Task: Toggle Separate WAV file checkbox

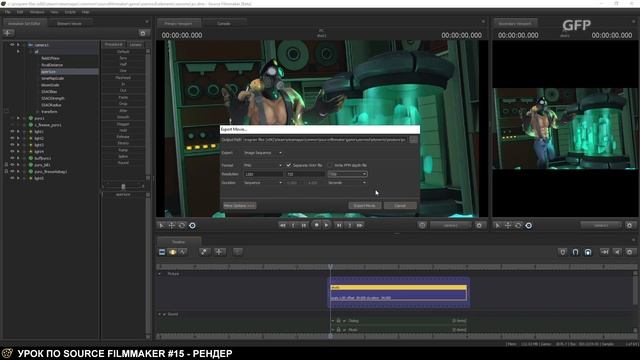Action: click(x=289, y=165)
